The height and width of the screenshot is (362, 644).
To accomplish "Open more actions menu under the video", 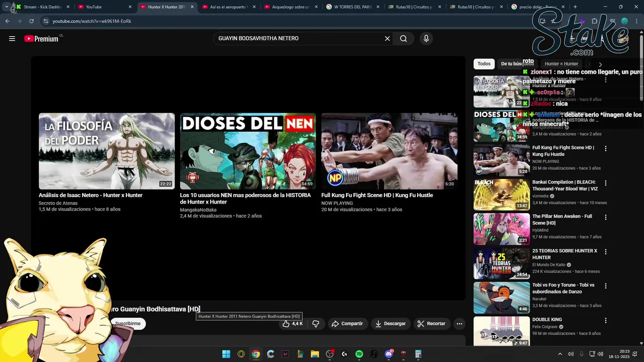I will coord(459,324).
